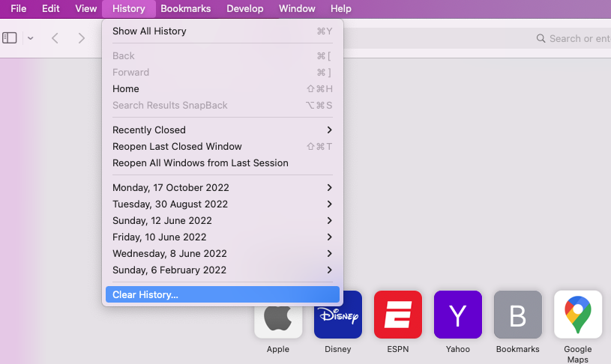Close the History menu in menu bar
Viewport: 611px width, 364px height.
pyautogui.click(x=129, y=8)
